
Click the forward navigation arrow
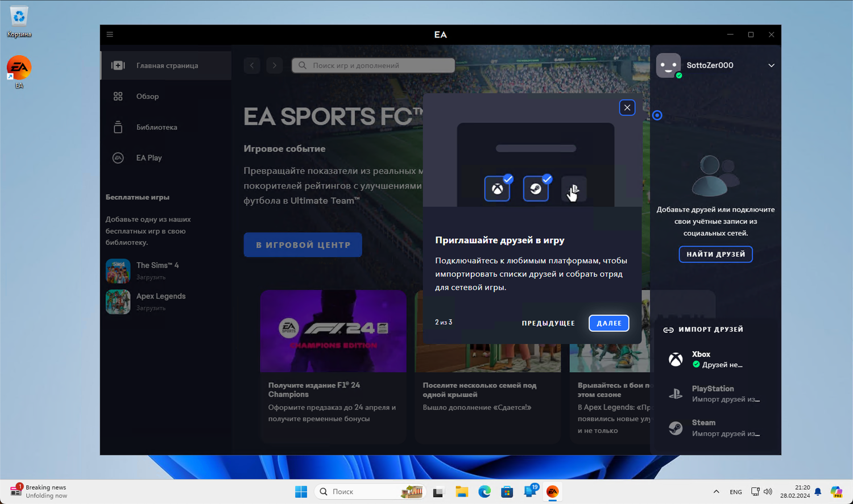275,65
